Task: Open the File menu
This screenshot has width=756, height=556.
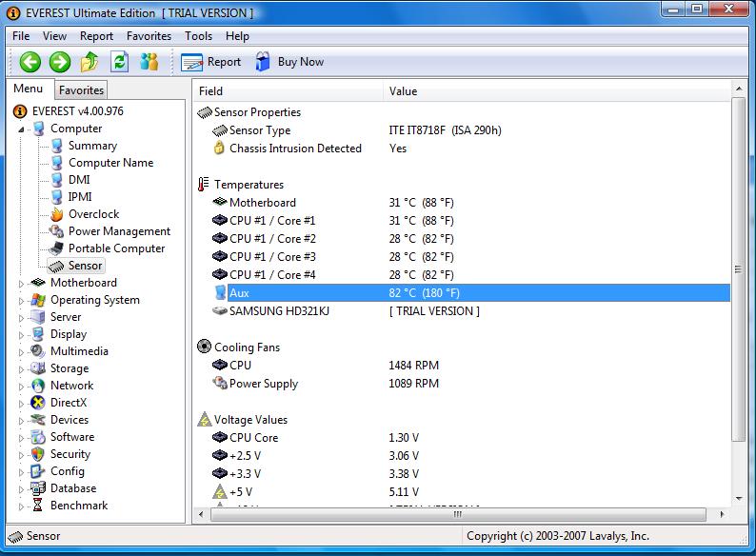Action: (21, 36)
